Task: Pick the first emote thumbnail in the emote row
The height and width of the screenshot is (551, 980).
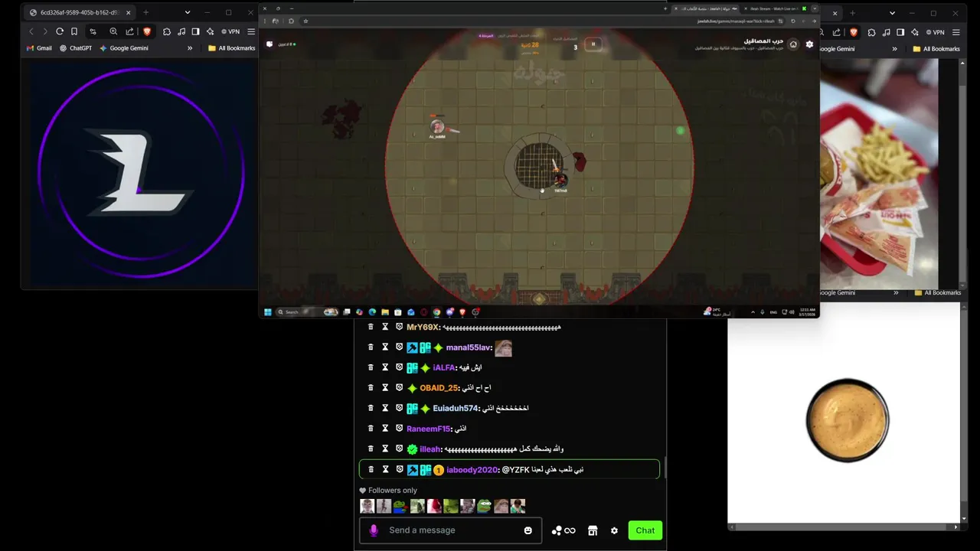Action: click(x=367, y=506)
